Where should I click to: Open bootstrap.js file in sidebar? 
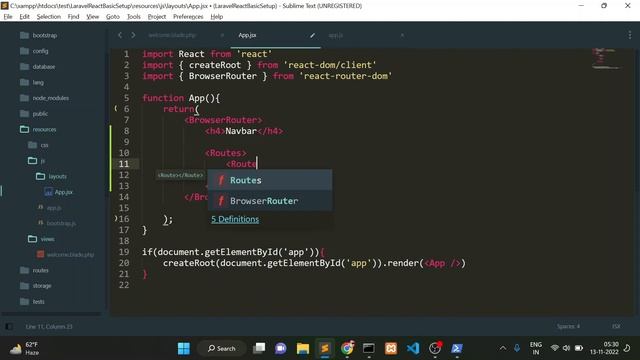(57, 223)
